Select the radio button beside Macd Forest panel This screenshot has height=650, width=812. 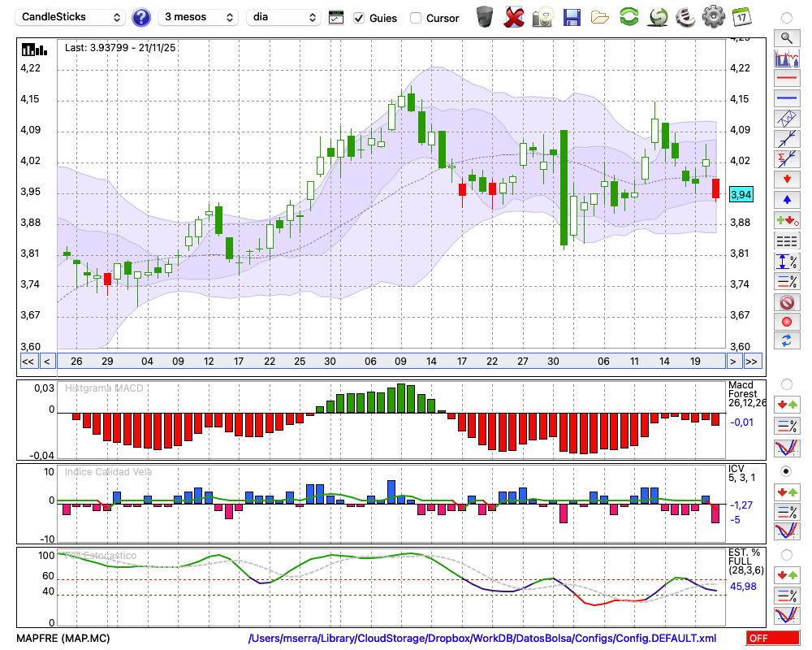[786, 383]
